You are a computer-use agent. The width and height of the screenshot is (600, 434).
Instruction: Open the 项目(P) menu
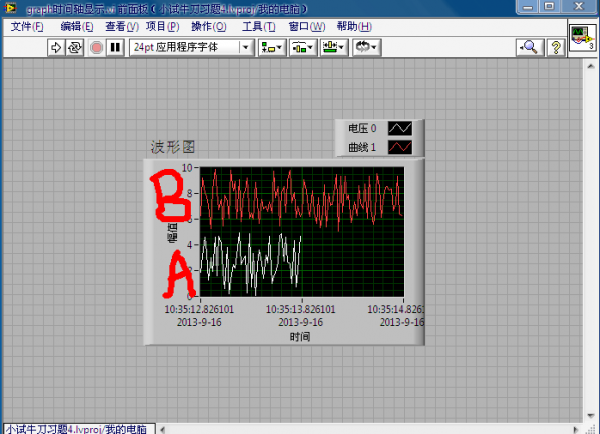(x=162, y=26)
